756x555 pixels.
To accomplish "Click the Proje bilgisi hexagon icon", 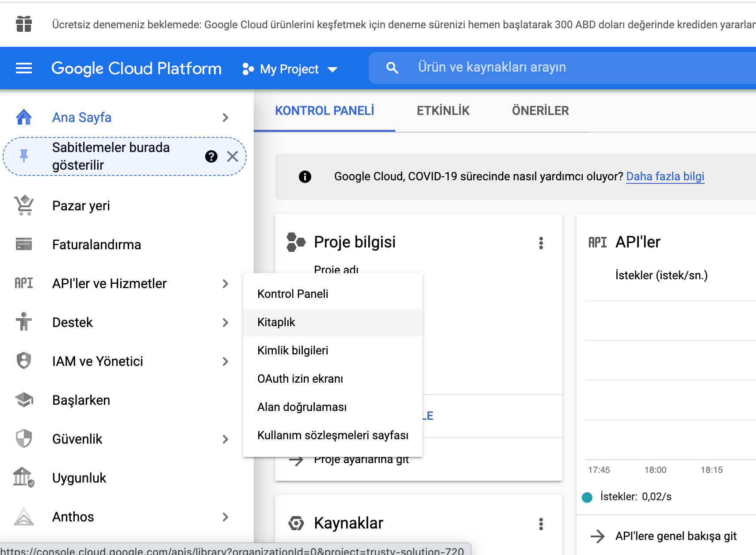I will [296, 242].
